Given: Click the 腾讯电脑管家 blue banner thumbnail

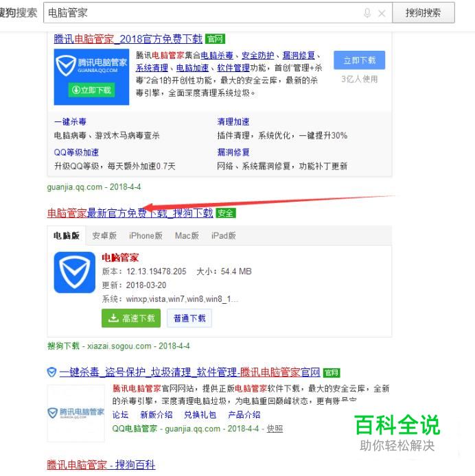Looking at the screenshot, I should pyautogui.click(x=91, y=77).
